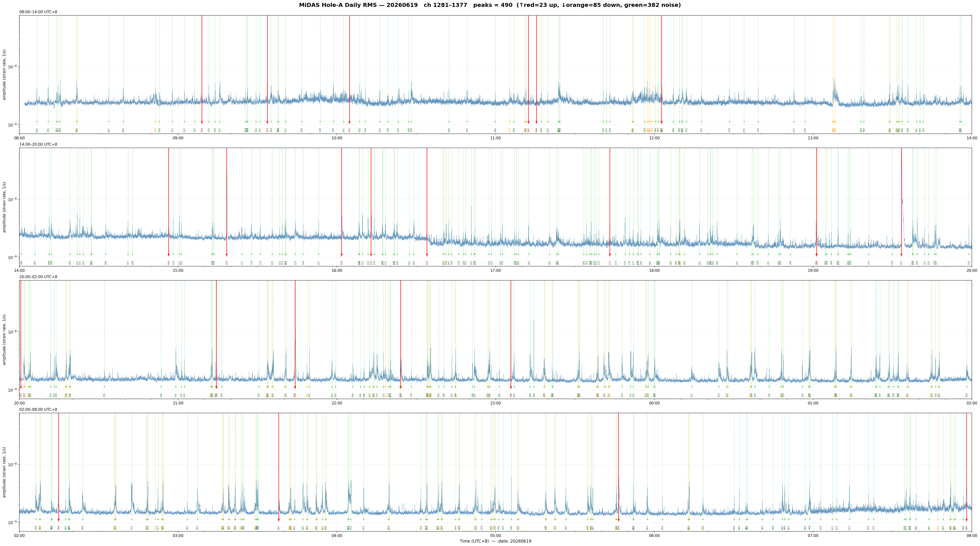Click the 16:00 time tick label
This screenshot has height=546, width=980.
point(337,270)
